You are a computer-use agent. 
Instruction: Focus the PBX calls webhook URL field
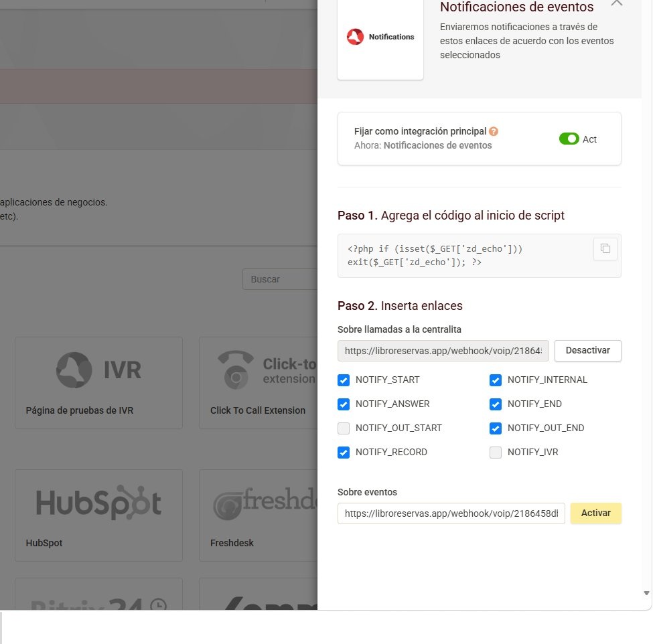pyautogui.click(x=443, y=351)
